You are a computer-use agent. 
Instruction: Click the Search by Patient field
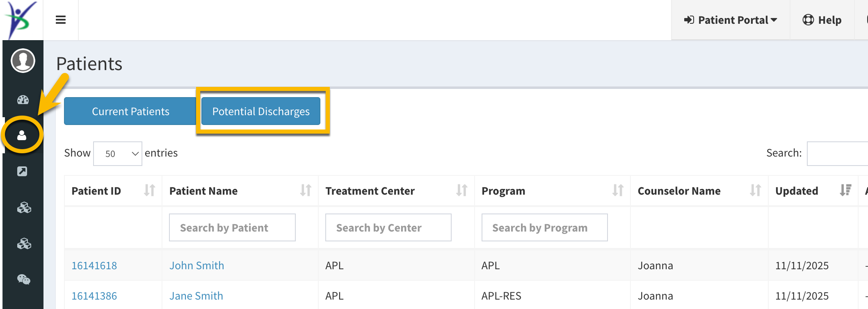tap(232, 227)
